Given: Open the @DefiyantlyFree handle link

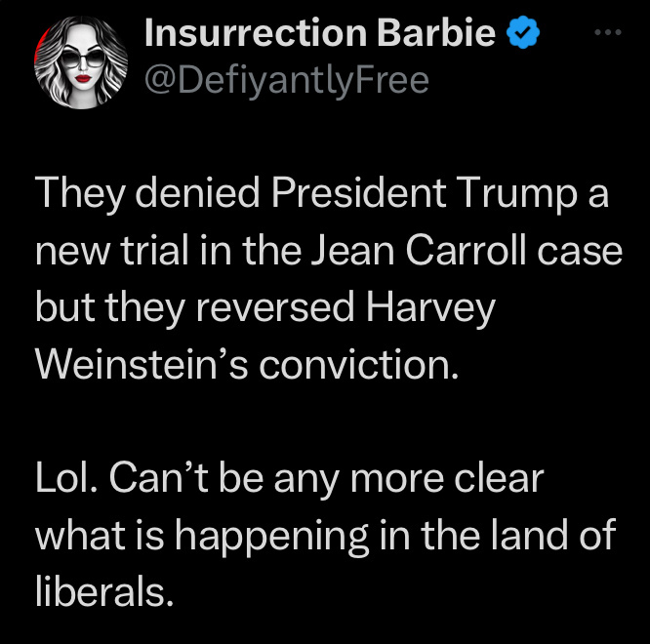Looking at the screenshot, I should [x=286, y=79].
